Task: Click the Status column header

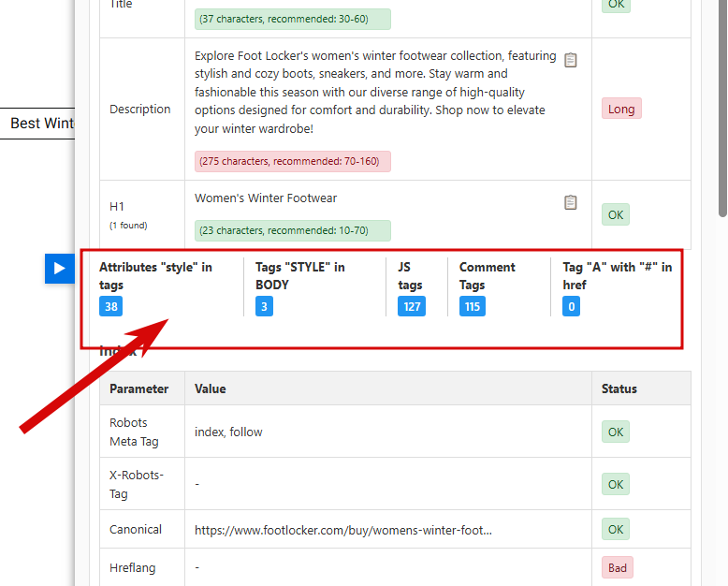Action: (619, 388)
